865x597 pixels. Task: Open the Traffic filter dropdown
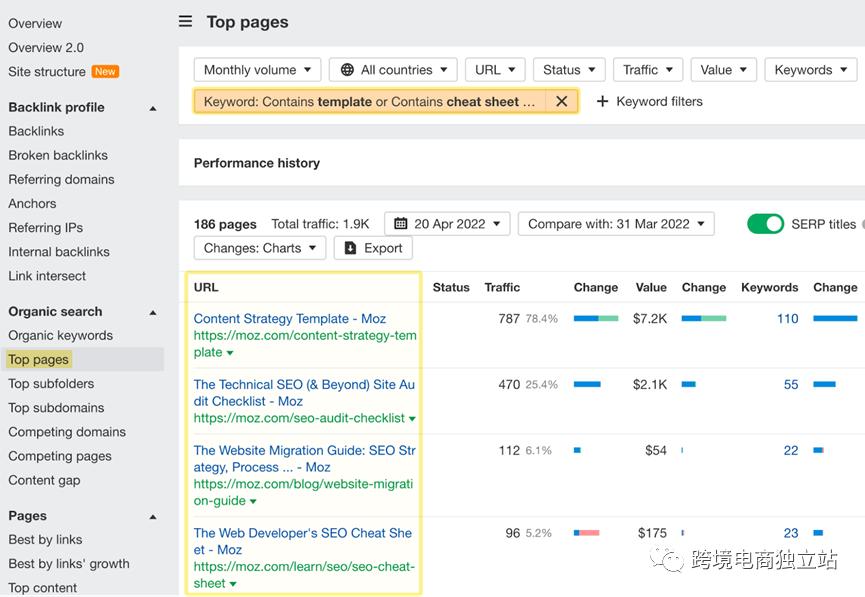[x=647, y=70]
